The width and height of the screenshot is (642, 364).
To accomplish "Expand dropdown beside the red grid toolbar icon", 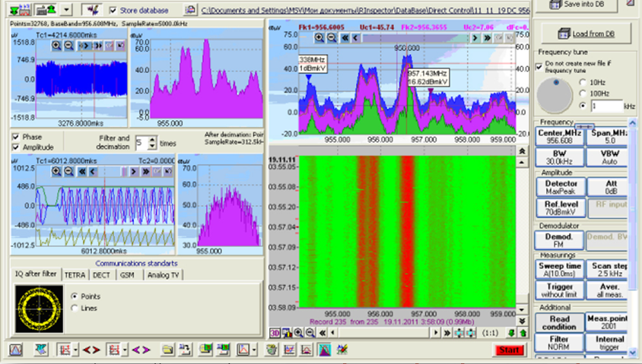I will point(75,350).
